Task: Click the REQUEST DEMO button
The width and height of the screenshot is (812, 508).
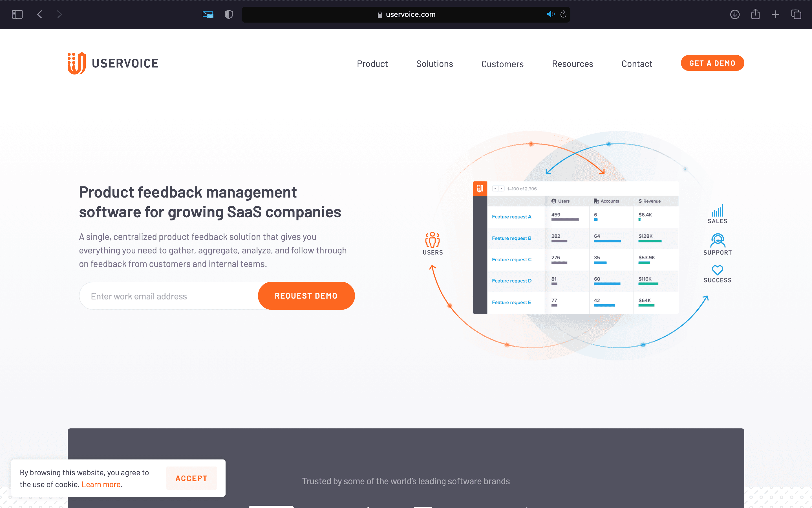Action: 306,296
